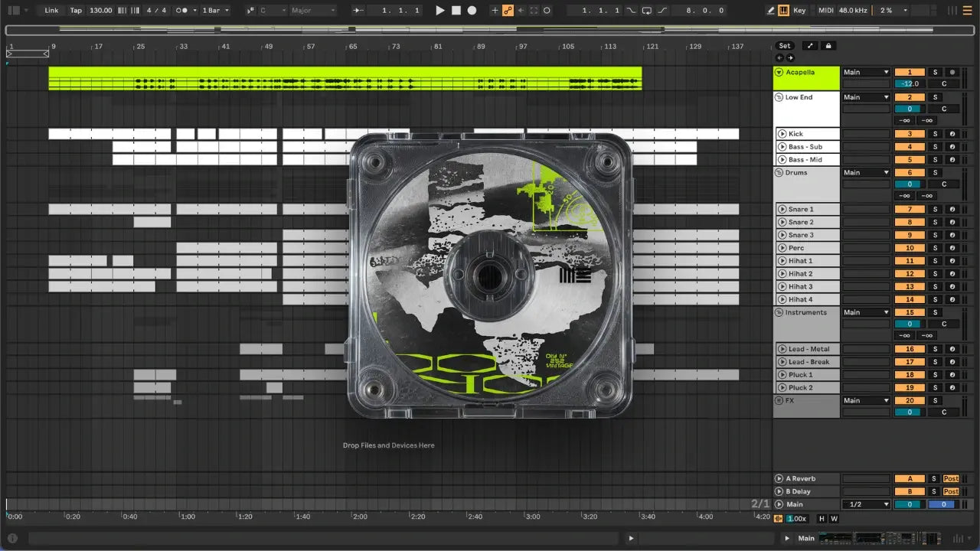Toggle the computer MIDI keyboard icon
The height and width of the screenshot is (551, 980).
783,11
